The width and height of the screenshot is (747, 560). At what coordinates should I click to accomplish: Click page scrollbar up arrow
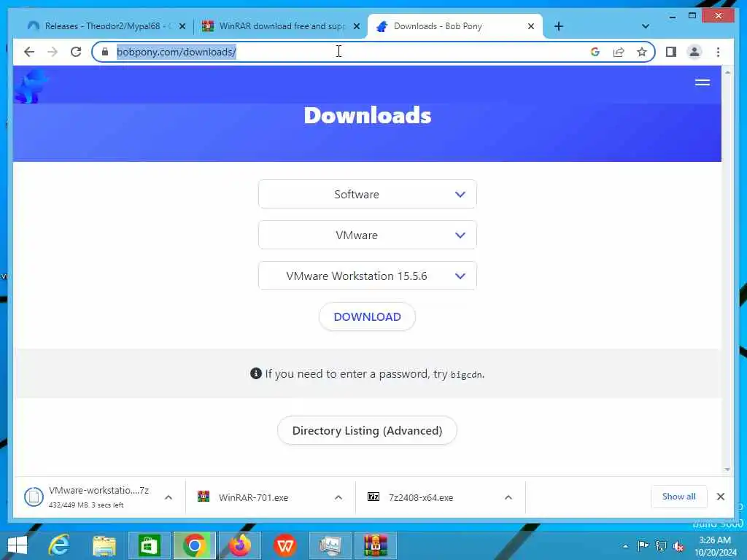[x=727, y=72]
